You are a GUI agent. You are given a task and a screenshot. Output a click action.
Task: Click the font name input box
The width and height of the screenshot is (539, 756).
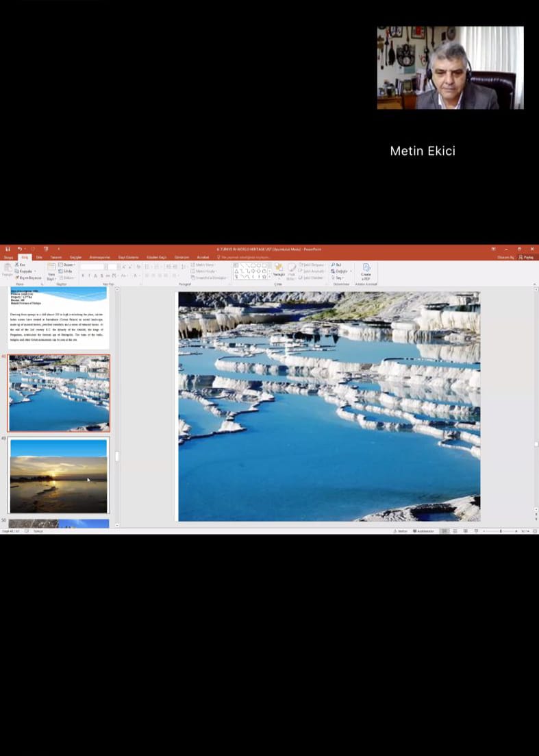click(92, 266)
